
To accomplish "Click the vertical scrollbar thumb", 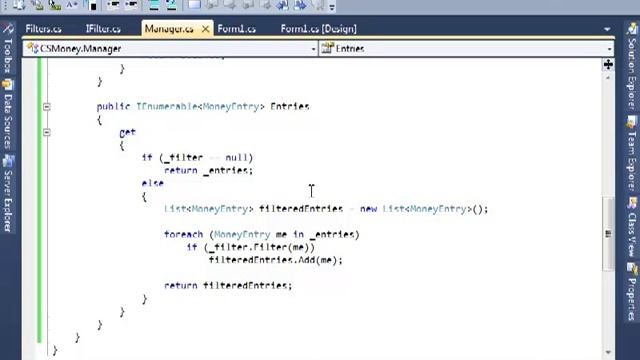I will (x=608, y=233).
